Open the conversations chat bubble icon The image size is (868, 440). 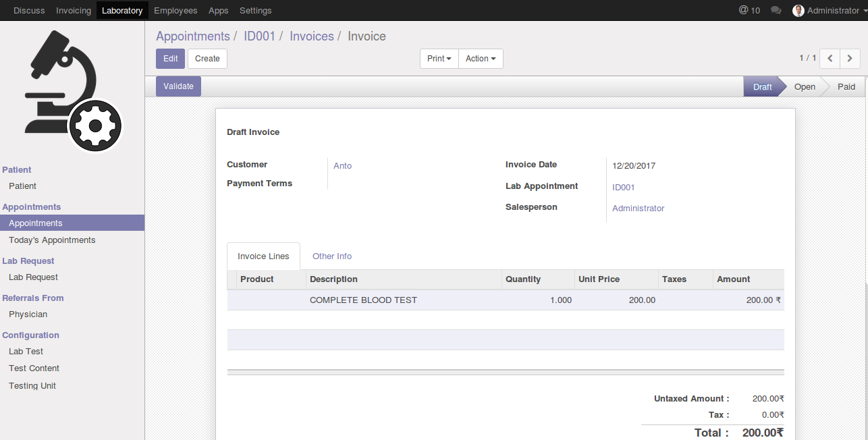pyautogui.click(x=776, y=10)
